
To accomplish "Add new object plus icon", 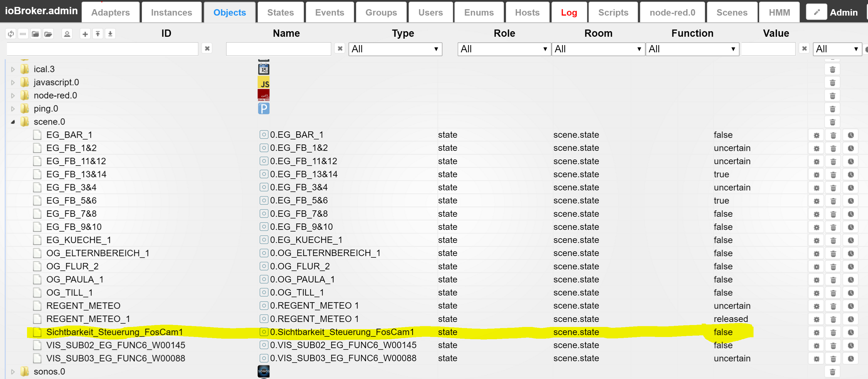I will tap(85, 34).
